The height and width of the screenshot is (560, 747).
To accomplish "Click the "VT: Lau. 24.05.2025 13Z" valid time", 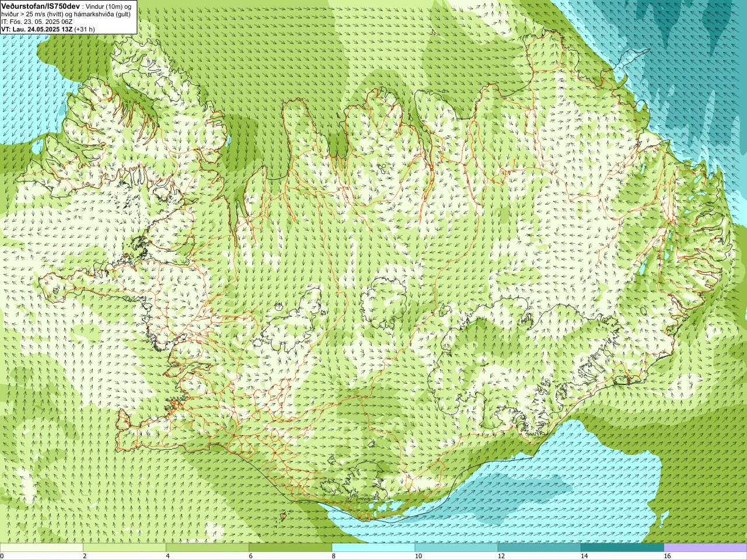I will point(37,29).
